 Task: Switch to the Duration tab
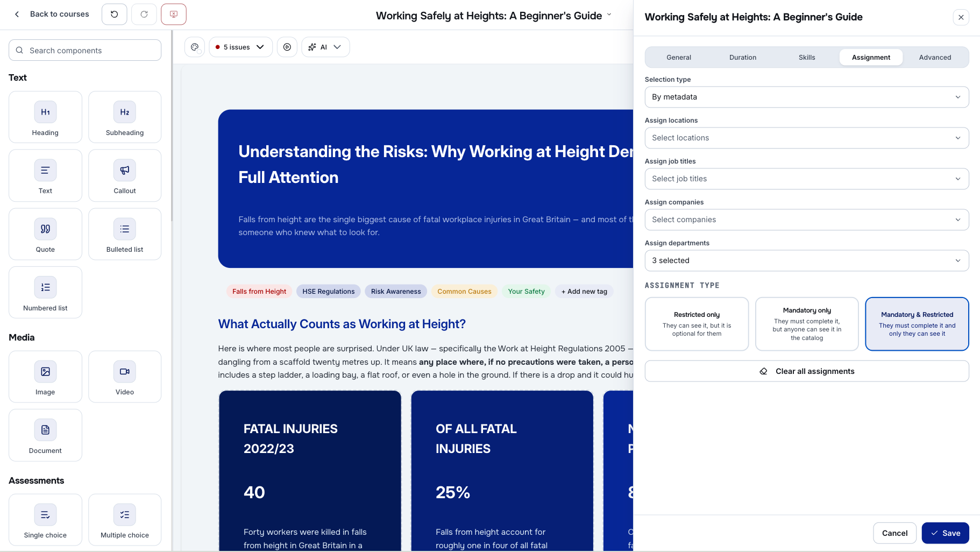pos(743,58)
